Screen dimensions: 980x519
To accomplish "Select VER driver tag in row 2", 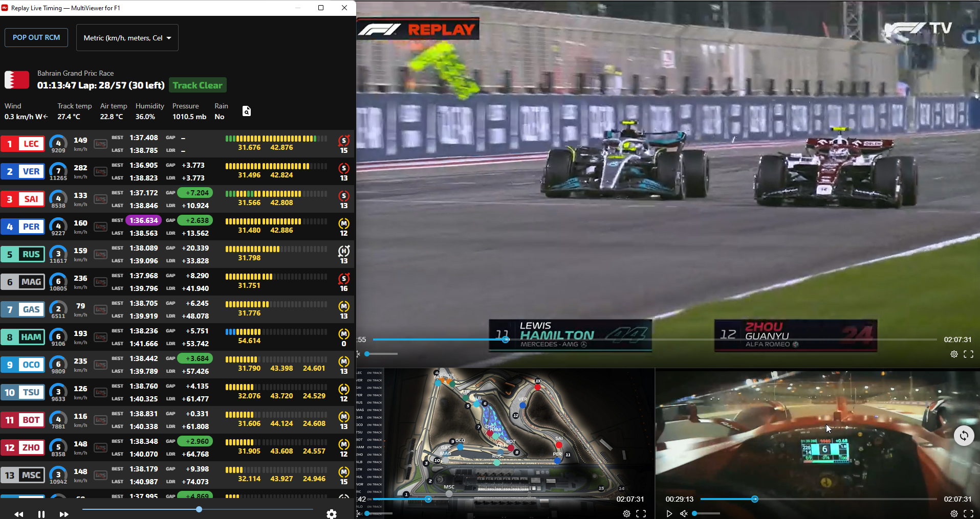I will coord(23,171).
